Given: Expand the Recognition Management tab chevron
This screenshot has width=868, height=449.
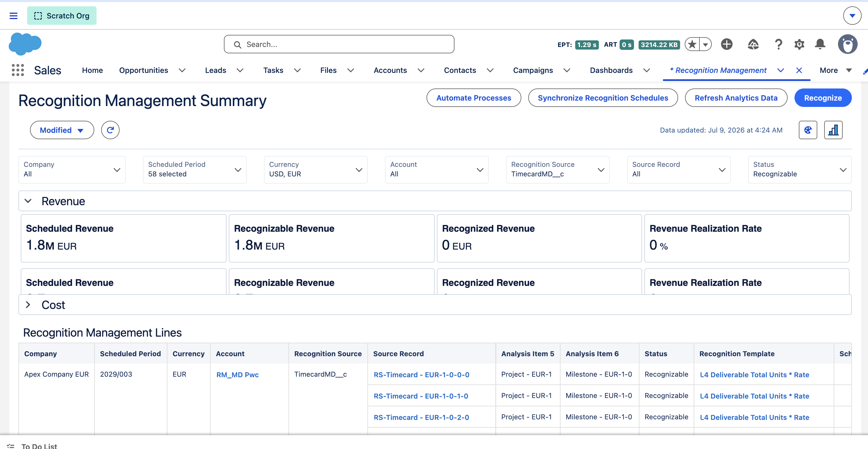Looking at the screenshot, I should coord(780,70).
